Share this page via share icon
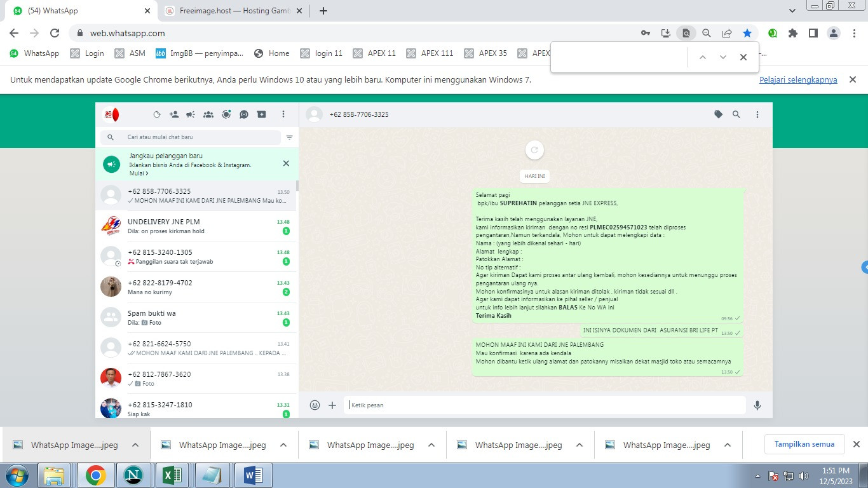This screenshot has height=488, width=868. (x=727, y=33)
